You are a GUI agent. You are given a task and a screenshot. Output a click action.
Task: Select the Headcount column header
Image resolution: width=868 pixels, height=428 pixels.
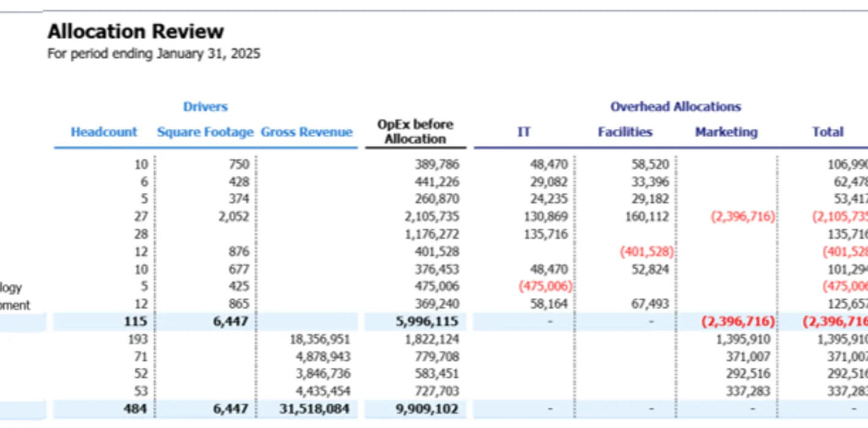coord(104,132)
